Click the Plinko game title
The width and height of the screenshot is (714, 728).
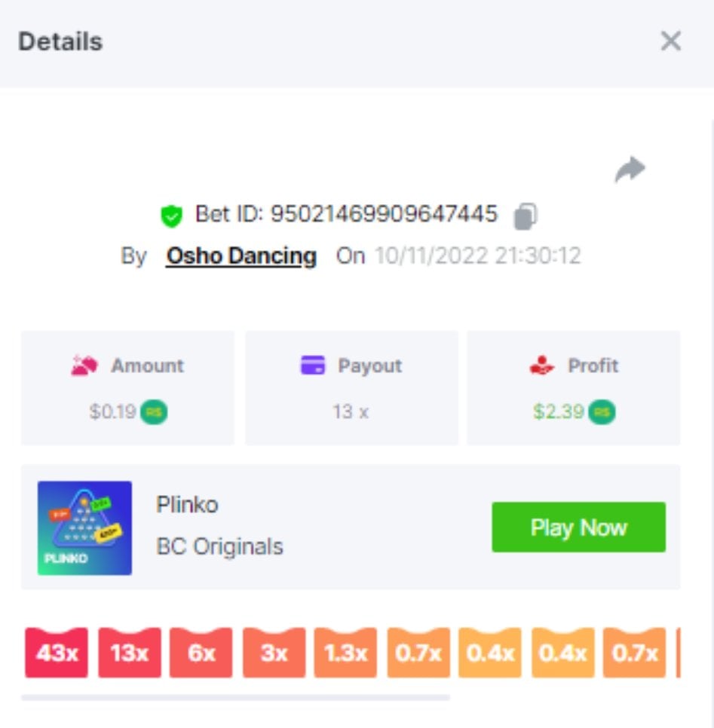click(187, 504)
